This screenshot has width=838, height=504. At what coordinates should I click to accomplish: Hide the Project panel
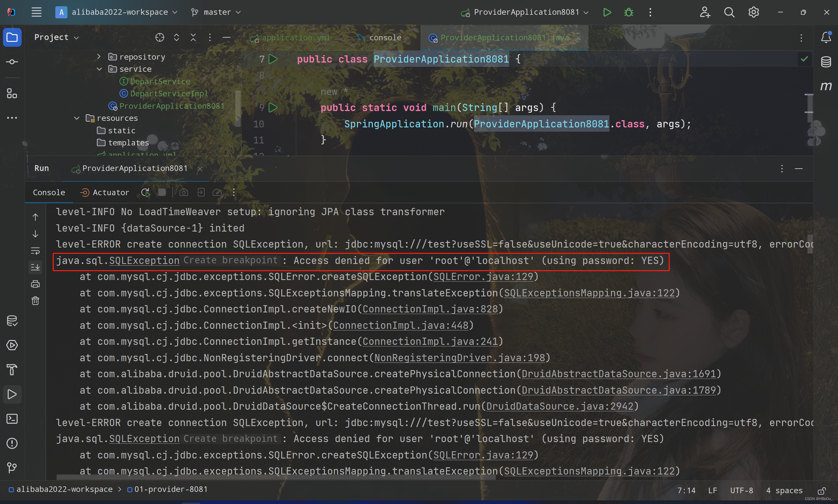click(x=227, y=37)
